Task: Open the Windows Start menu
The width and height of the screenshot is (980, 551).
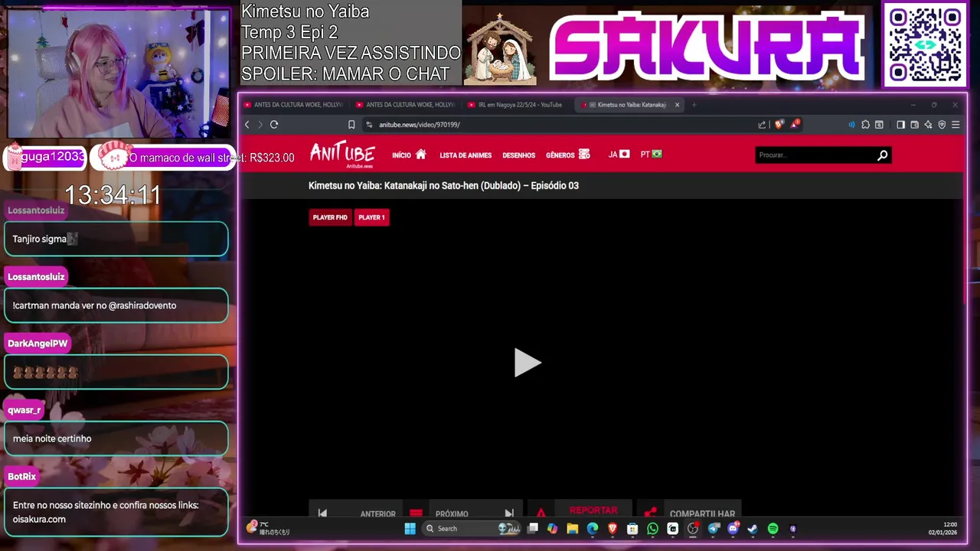Action: pyautogui.click(x=410, y=529)
